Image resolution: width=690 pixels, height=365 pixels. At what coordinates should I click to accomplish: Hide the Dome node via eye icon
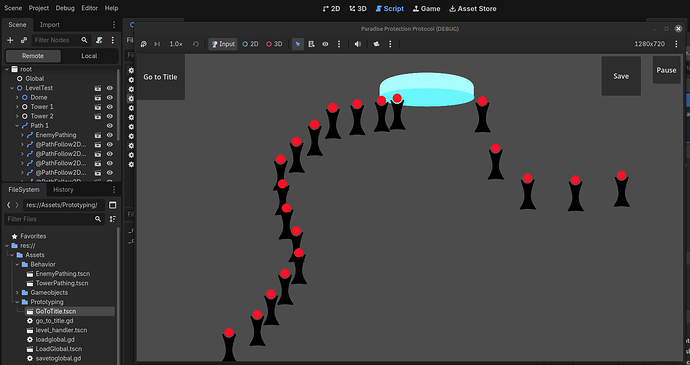[x=110, y=97]
